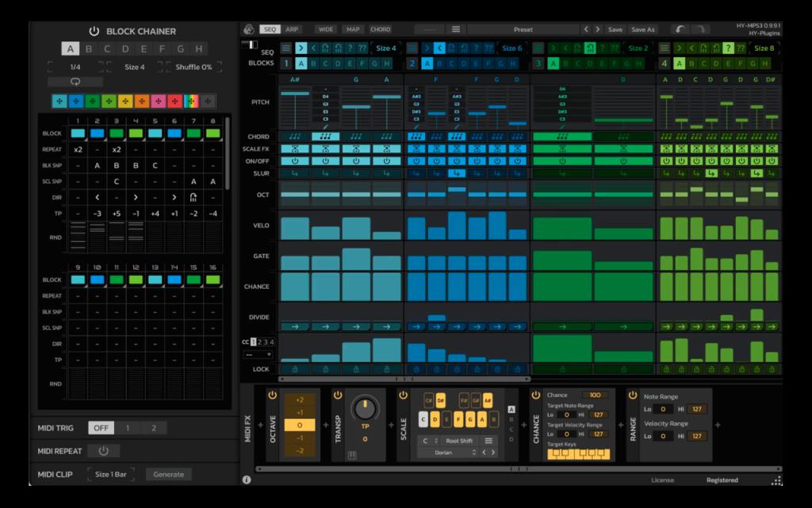Image resolution: width=812 pixels, height=508 pixels.
Task: Toggle the Block Chainer power icon
Action: click(94, 31)
